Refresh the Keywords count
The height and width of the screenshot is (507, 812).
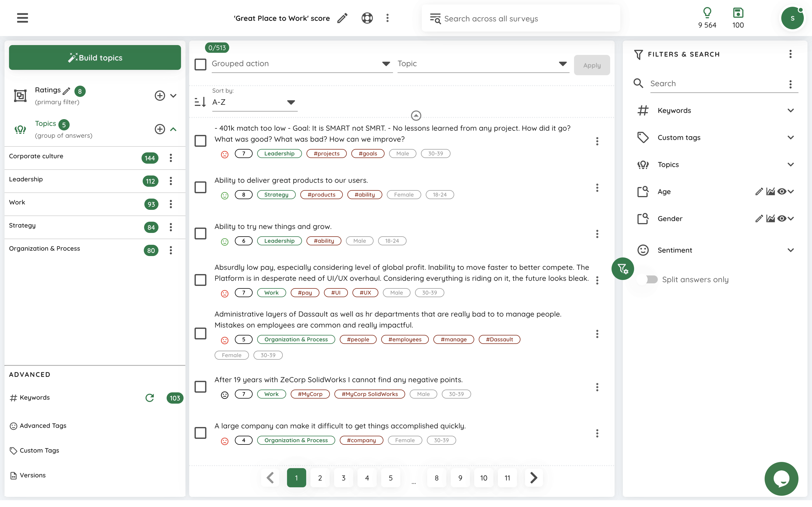pos(150,398)
